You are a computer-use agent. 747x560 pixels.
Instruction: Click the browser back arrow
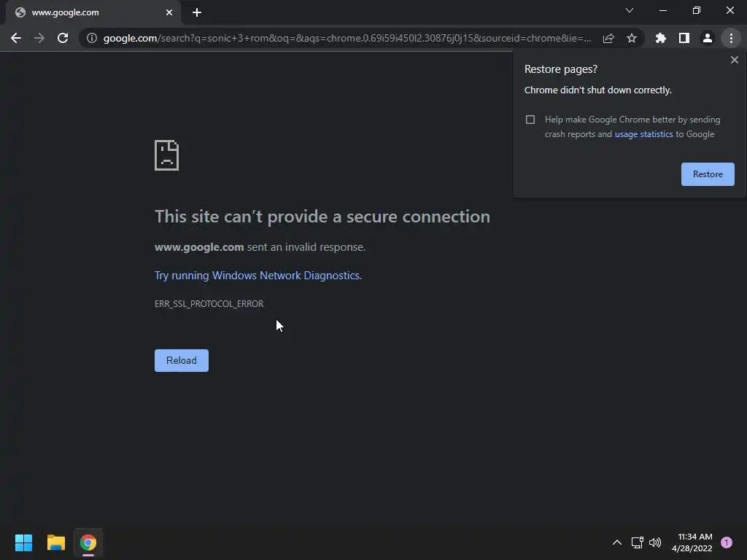tap(16, 38)
